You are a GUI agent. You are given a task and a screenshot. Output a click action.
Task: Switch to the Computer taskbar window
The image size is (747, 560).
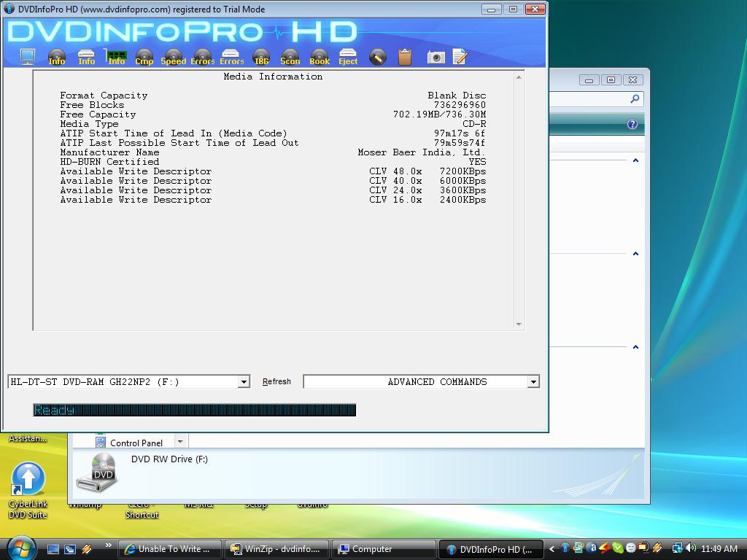click(384, 549)
